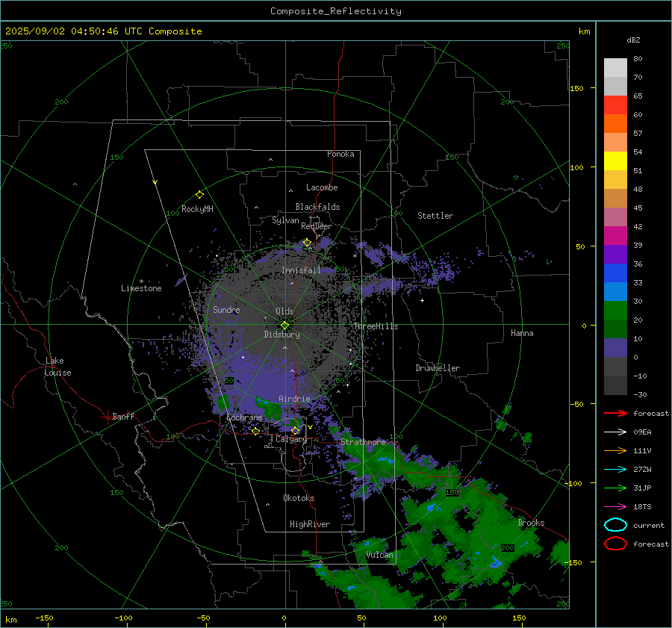The width and height of the screenshot is (672, 628).
Task: Click the ThreeHills city label
Action: pyautogui.click(x=376, y=326)
